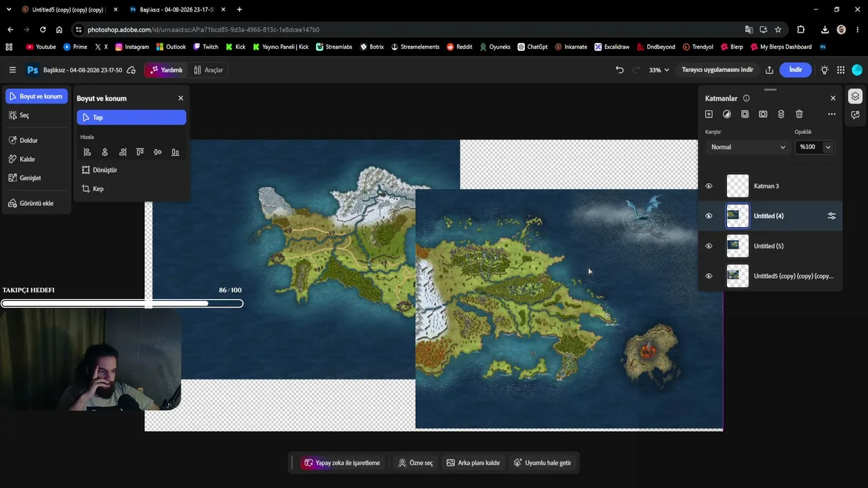Click the İndir download button
Screen dimensions: 868x488
pos(795,70)
